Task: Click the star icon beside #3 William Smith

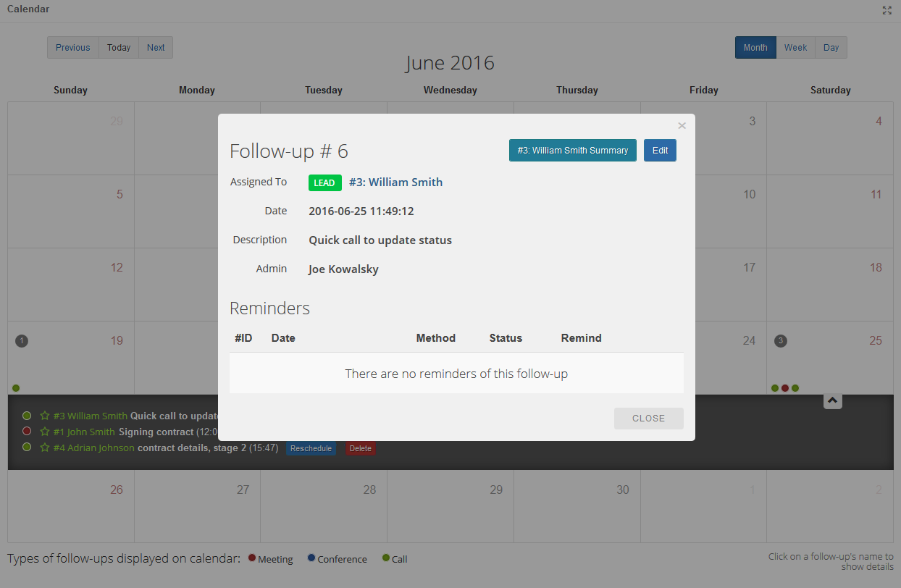Action: (x=45, y=416)
